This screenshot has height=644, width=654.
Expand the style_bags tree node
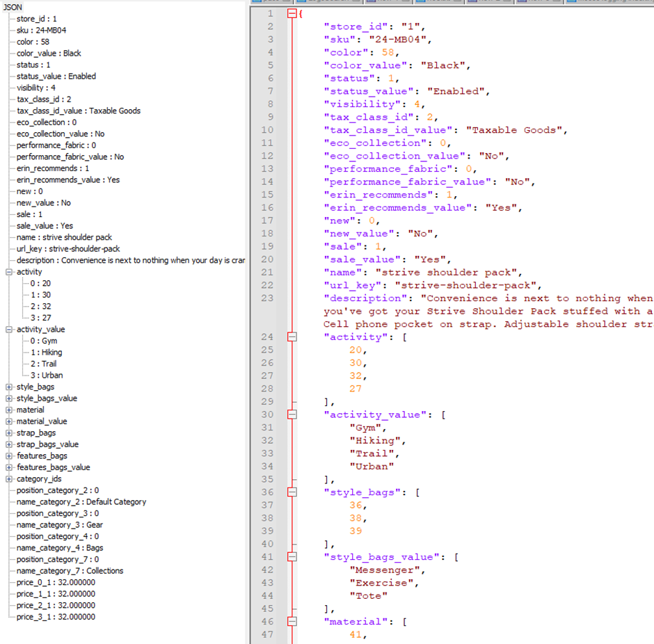(9, 387)
